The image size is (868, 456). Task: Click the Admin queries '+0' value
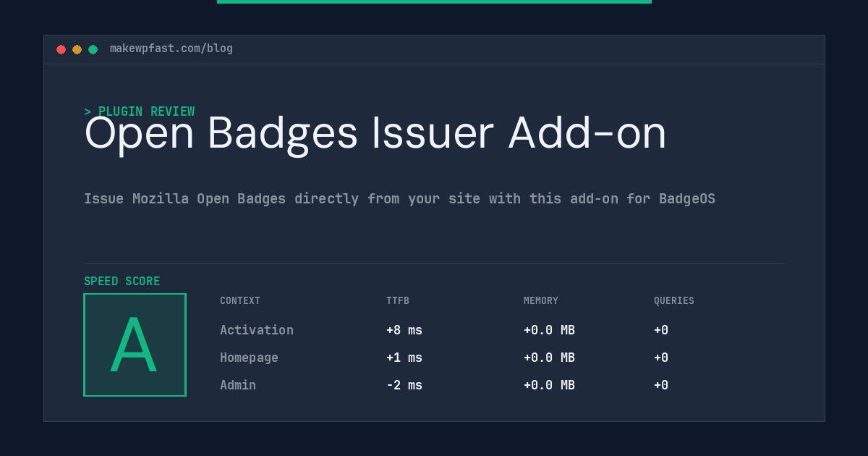point(661,385)
